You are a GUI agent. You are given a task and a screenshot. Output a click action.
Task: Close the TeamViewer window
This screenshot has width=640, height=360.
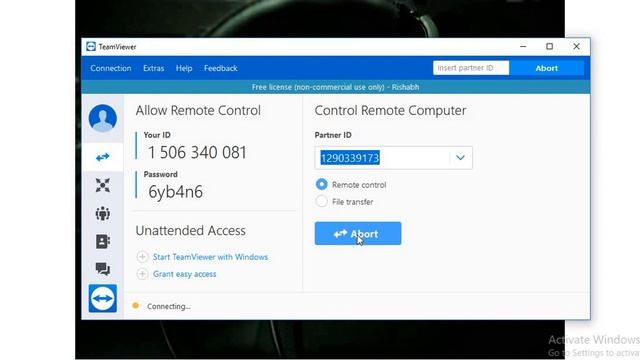(x=576, y=47)
